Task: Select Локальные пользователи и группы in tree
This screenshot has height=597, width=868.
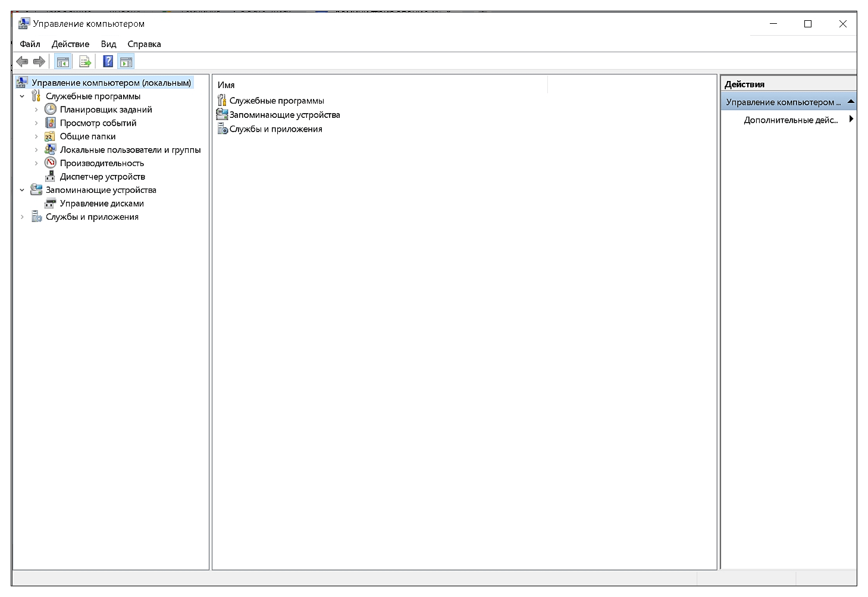Action: click(x=130, y=150)
